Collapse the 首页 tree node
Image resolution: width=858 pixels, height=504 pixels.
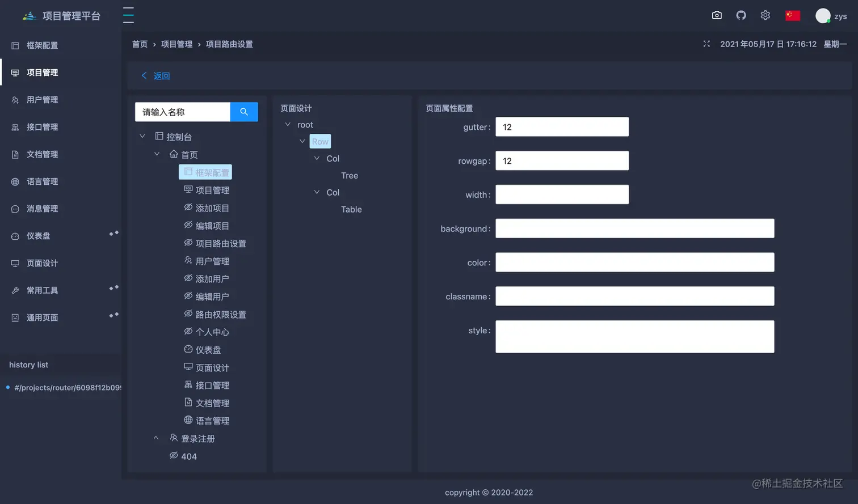point(157,154)
